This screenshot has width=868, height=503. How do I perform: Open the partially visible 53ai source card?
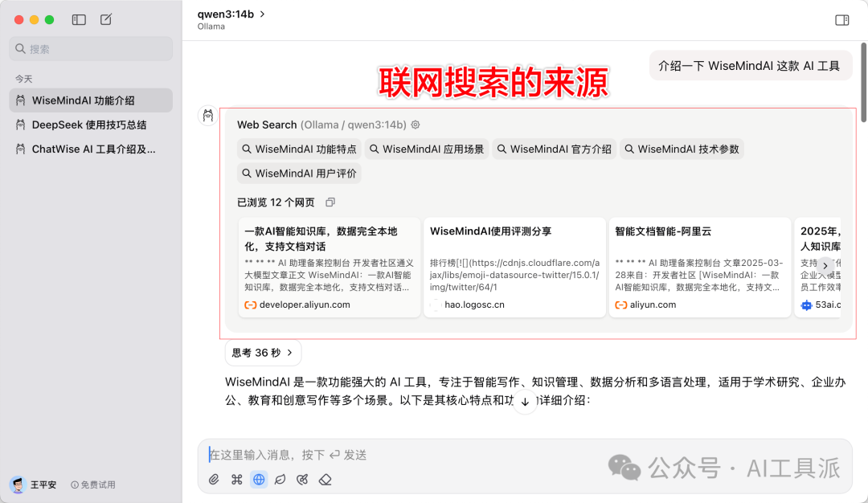(x=818, y=268)
